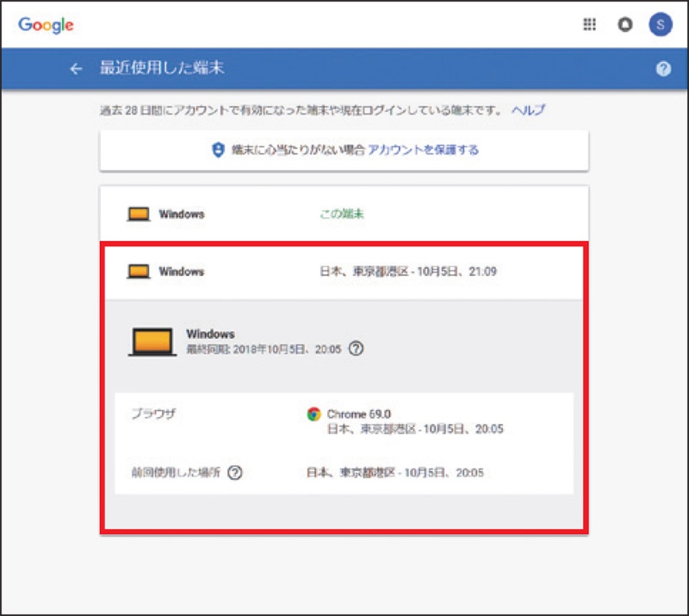Click the Windows heading in expanded details
689x616 pixels.
(x=210, y=333)
